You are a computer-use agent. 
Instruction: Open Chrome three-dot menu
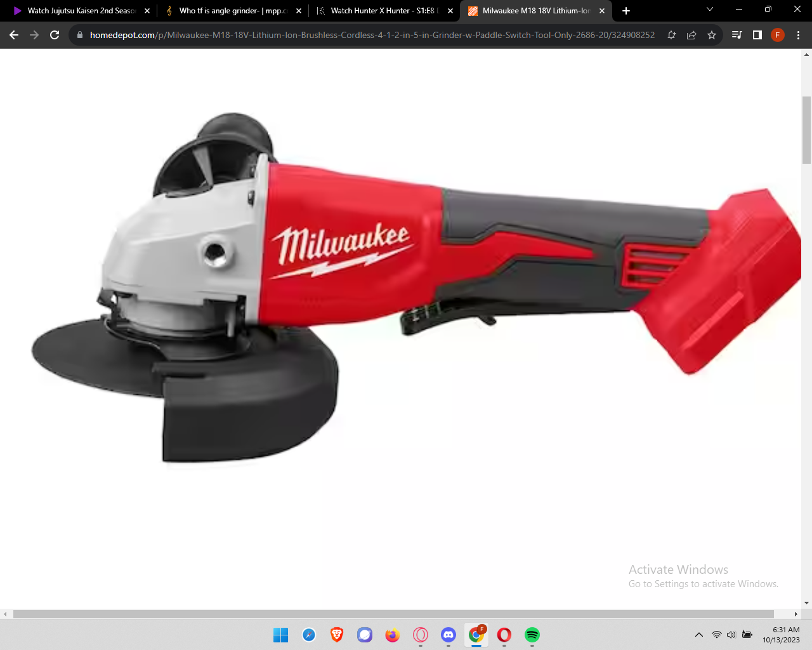(x=798, y=35)
